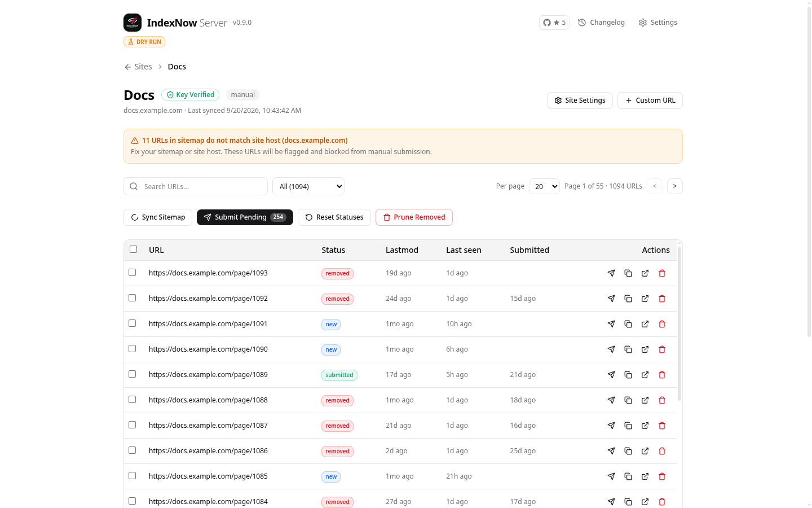Screen dimensions: 812x508
Task: Copy the page/1086 URL
Action: (x=628, y=451)
